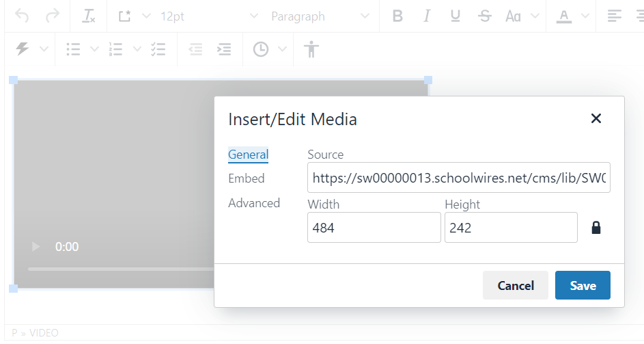The image size is (644, 344).
Task: Toggle bold formatting
Action: (397, 16)
